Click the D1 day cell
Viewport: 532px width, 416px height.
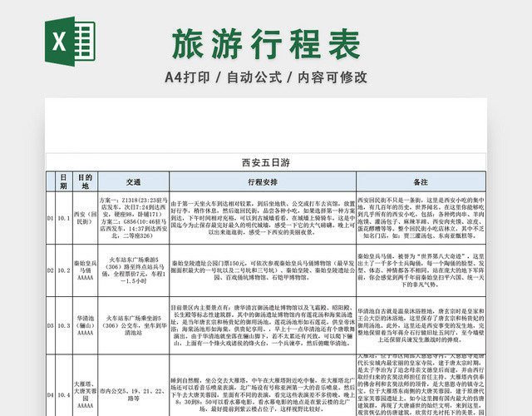[x=51, y=218]
